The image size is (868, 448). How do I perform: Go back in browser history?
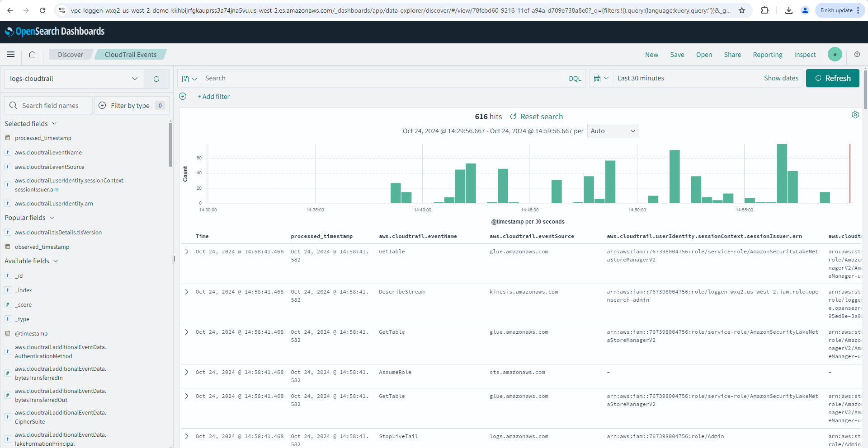click(x=10, y=10)
